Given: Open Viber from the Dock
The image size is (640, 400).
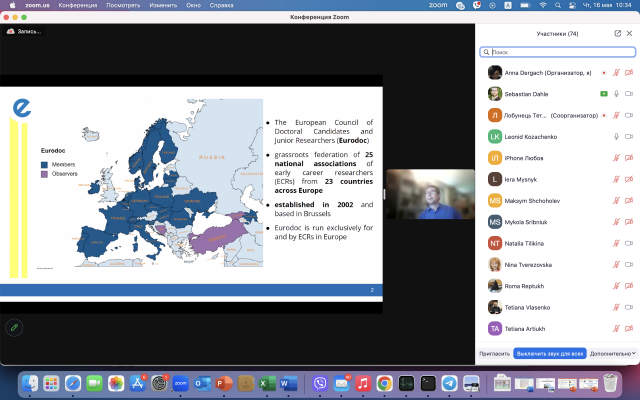Looking at the screenshot, I should click(320, 384).
